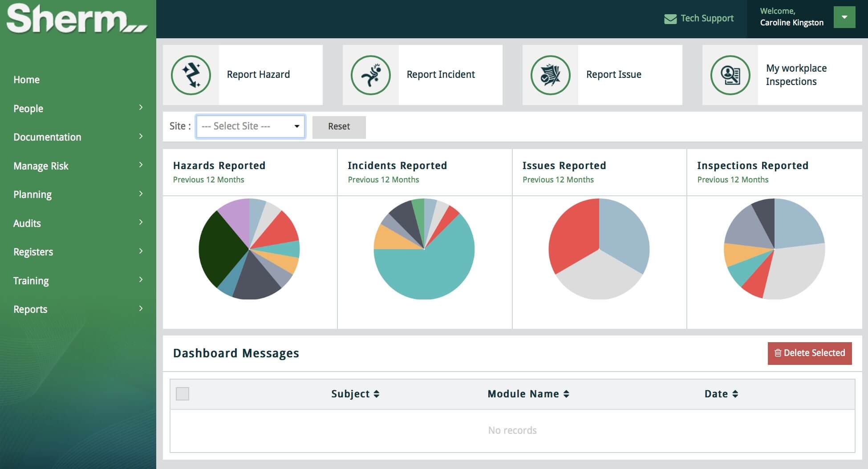Click the Report Issue checklist icon
This screenshot has height=469, width=868.
pos(551,75)
